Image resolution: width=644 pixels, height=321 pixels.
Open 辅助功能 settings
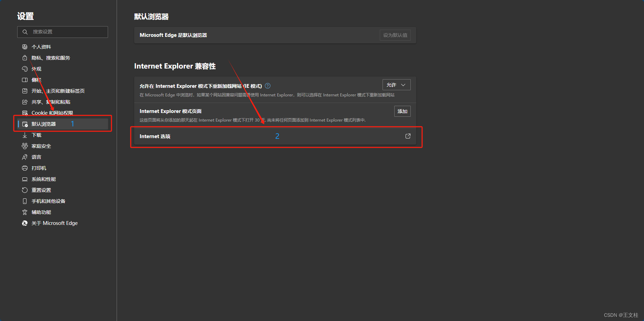pyautogui.click(x=63, y=212)
